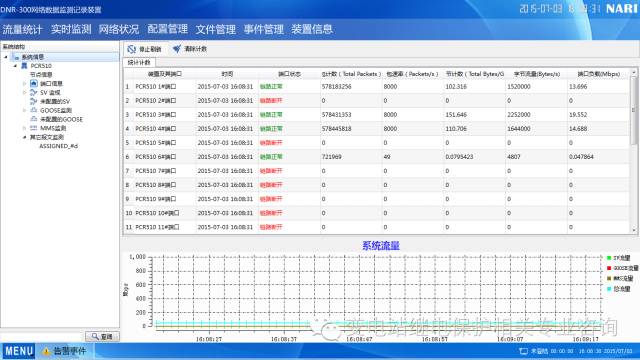Image resolution: width=640 pixels, height=360 pixels.
Task: Open the 流量统计 menu
Action: coord(22,29)
